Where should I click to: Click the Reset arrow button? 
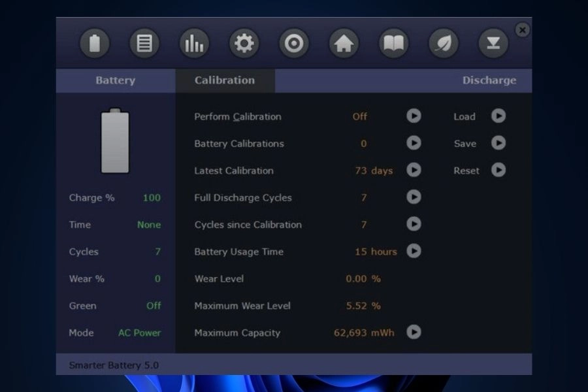(498, 170)
